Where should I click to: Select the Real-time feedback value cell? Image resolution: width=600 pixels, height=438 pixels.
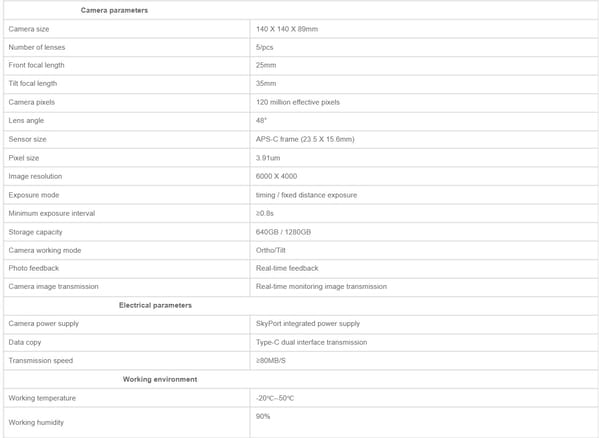pyautogui.click(x=287, y=268)
